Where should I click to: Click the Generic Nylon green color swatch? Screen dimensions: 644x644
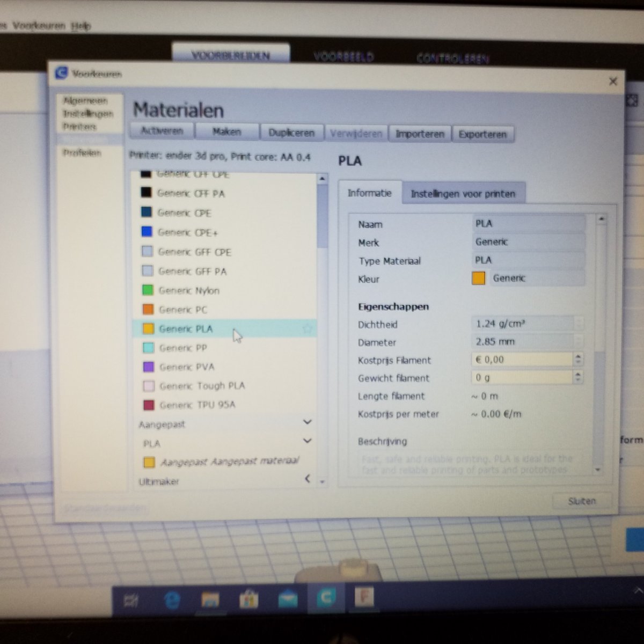click(148, 290)
